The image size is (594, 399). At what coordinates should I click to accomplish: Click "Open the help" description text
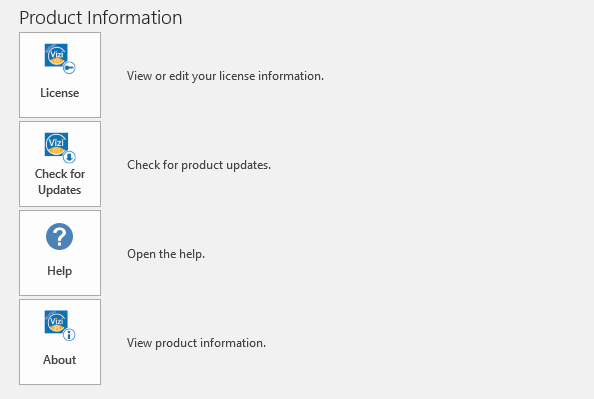pyautogui.click(x=166, y=254)
